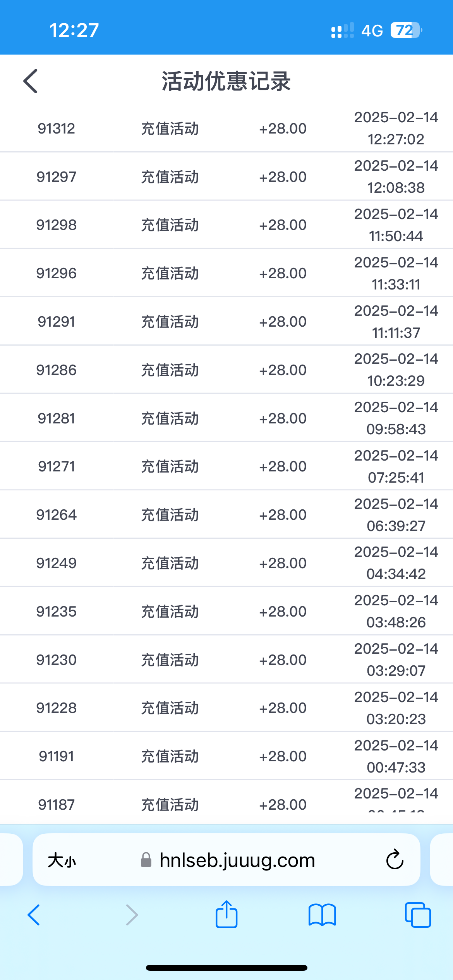Tap the hnlseb.juuug.com address field

(x=237, y=860)
